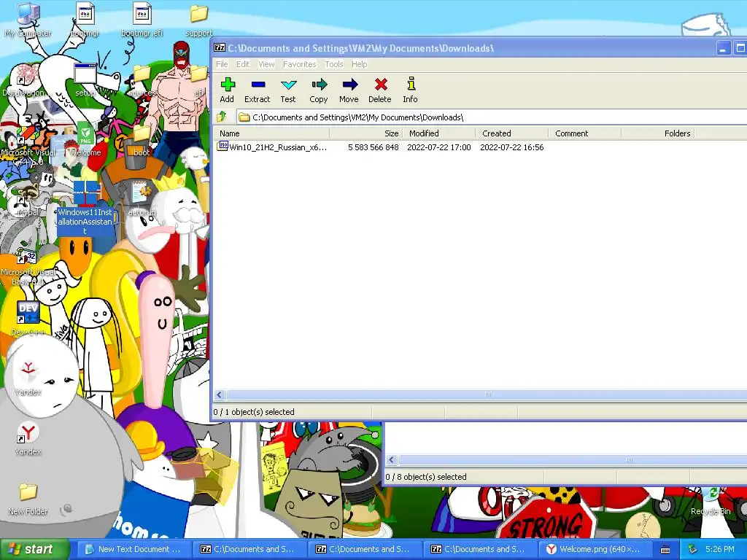
Task: Select the faded Yandex desktop icon
Action: pyautogui.click(x=28, y=378)
